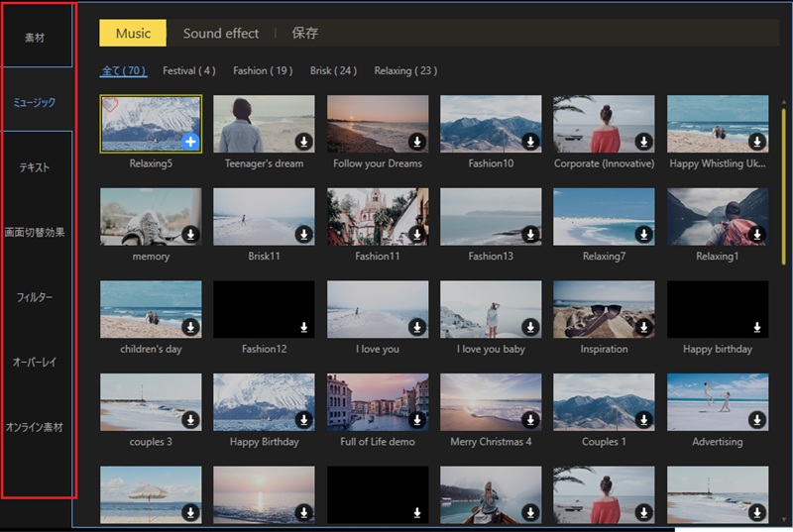Download the I love you track
Screen dimensions: 793x532
coord(417,327)
